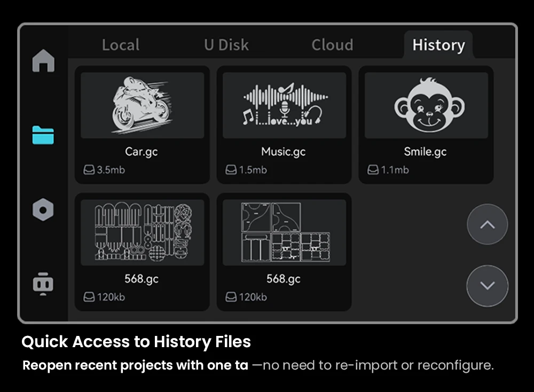The width and height of the screenshot is (534, 392).
Task: Click the storage icon beside 3.5mb
Action: point(89,170)
